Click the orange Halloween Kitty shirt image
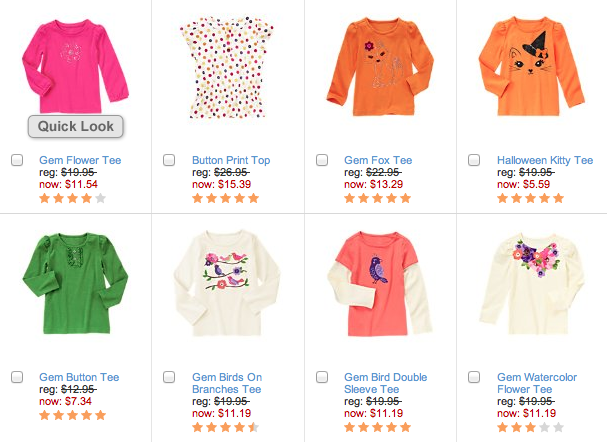 (529, 68)
